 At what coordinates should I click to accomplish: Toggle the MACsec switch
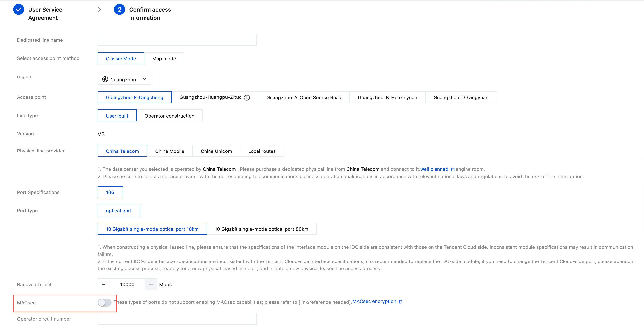point(104,303)
